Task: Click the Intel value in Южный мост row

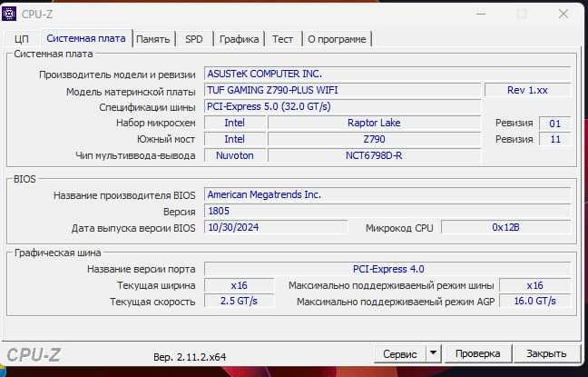Action: (x=235, y=139)
